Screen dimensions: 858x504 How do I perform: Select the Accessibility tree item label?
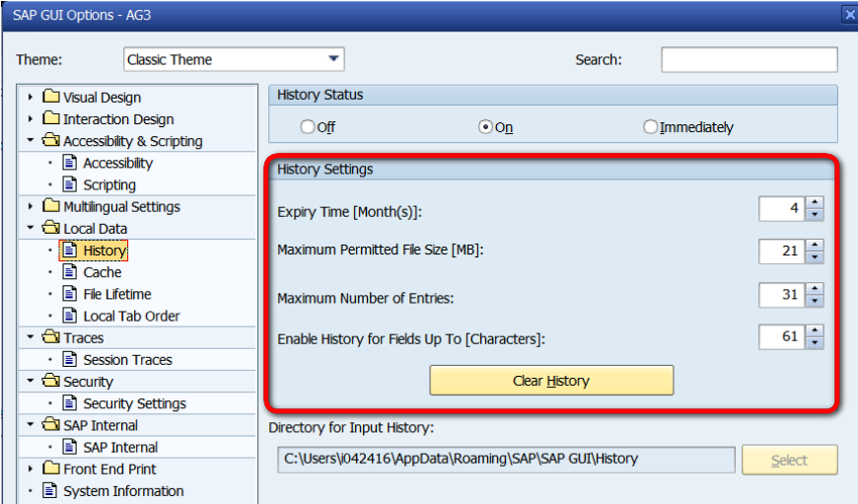[117, 163]
